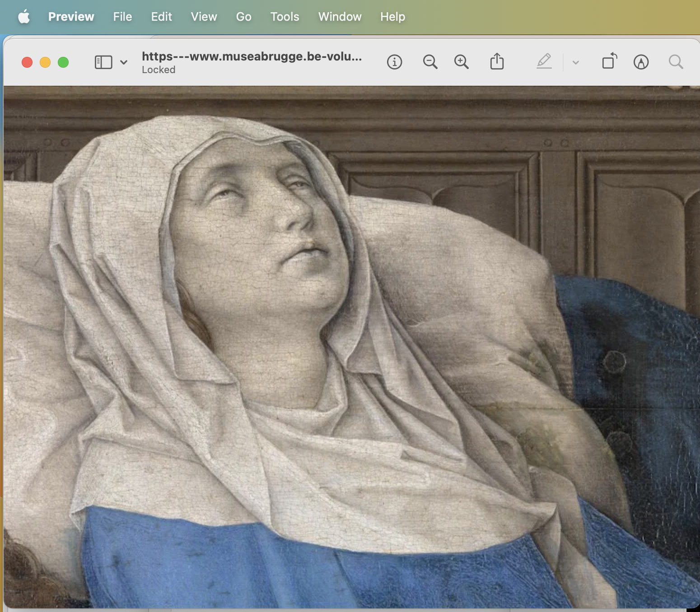This screenshot has height=612, width=700.
Task: Click the painting image of the veiled woman
Action: tap(351, 347)
